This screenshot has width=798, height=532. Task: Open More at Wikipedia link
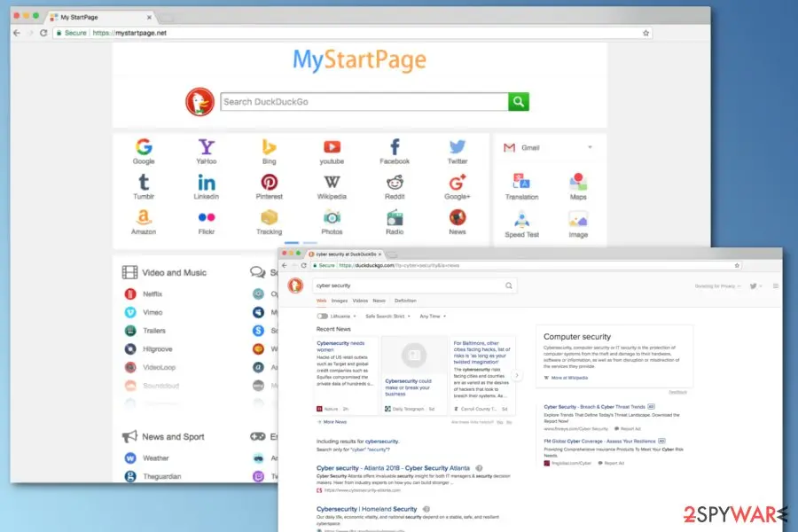pyautogui.click(x=569, y=378)
